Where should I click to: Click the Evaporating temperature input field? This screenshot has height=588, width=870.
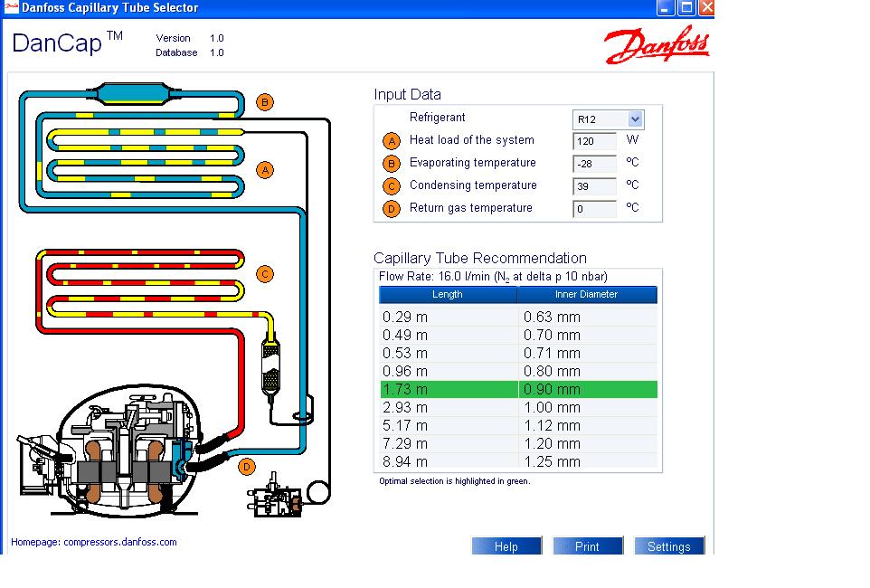(594, 164)
